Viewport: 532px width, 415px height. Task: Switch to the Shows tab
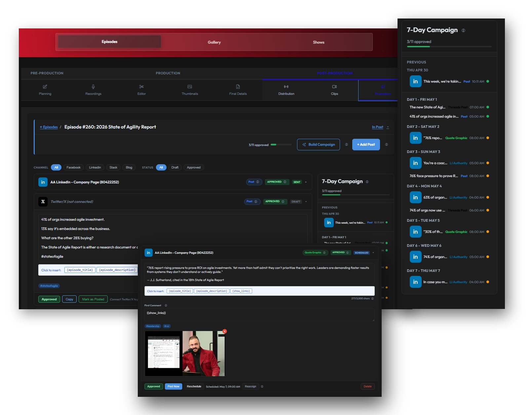click(319, 42)
